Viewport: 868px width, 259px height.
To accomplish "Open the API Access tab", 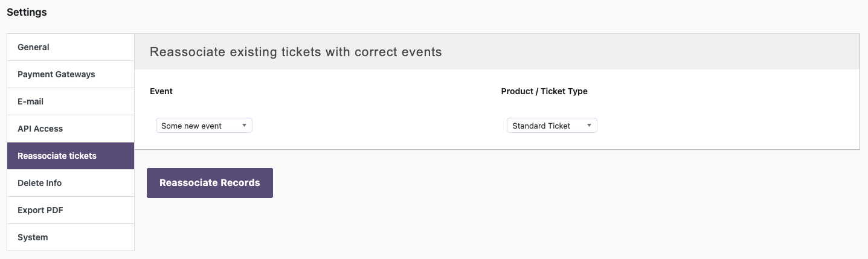I will point(40,129).
